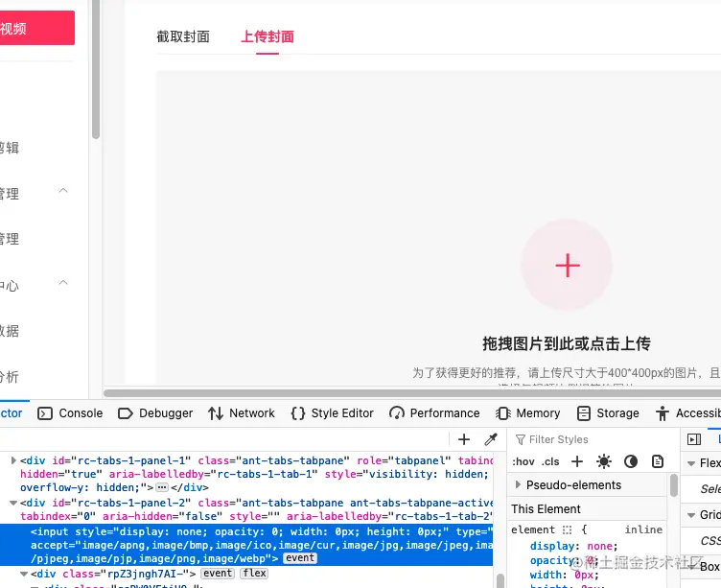This screenshot has height=588, width=721.
Task: Open the Storage panel
Action: pyautogui.click(x=608, y=413)
